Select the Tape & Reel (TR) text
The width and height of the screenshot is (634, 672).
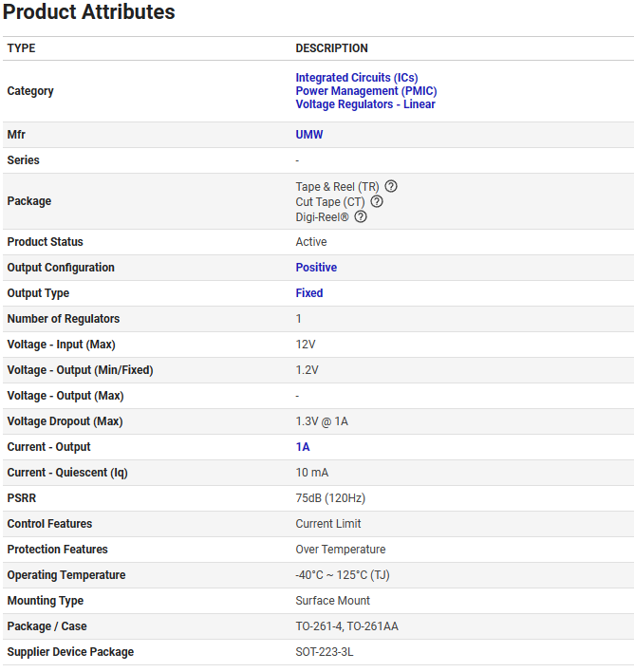point(337,187)
